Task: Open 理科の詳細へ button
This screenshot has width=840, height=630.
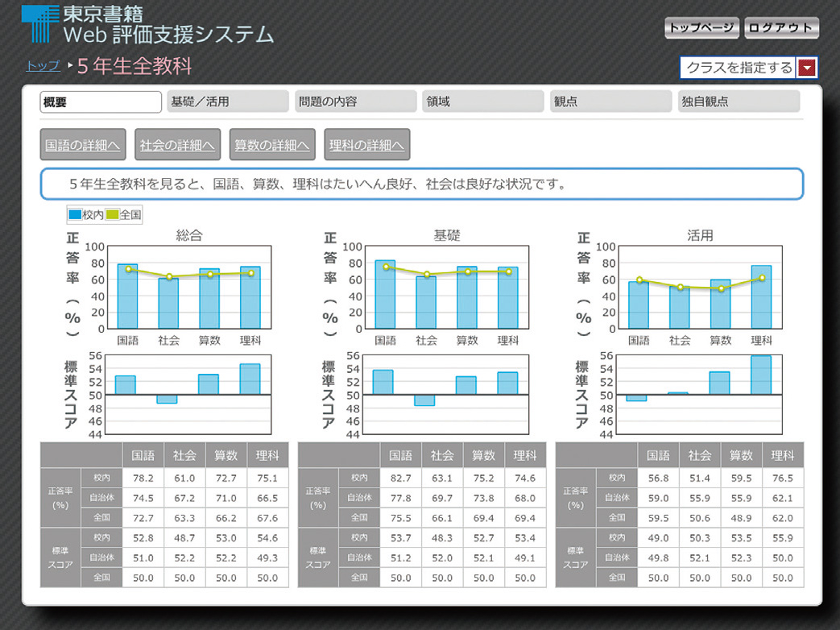Action: [x=367, y=145]
